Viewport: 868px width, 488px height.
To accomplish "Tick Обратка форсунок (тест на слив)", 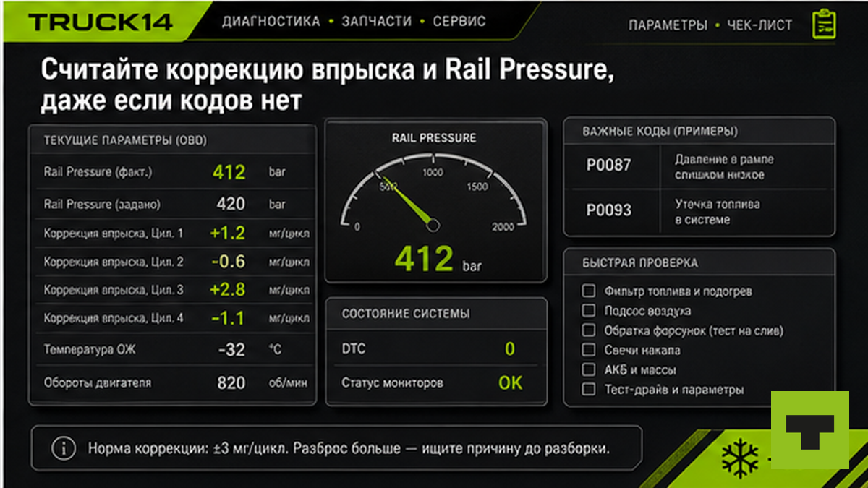I will (x=589, y=330).
